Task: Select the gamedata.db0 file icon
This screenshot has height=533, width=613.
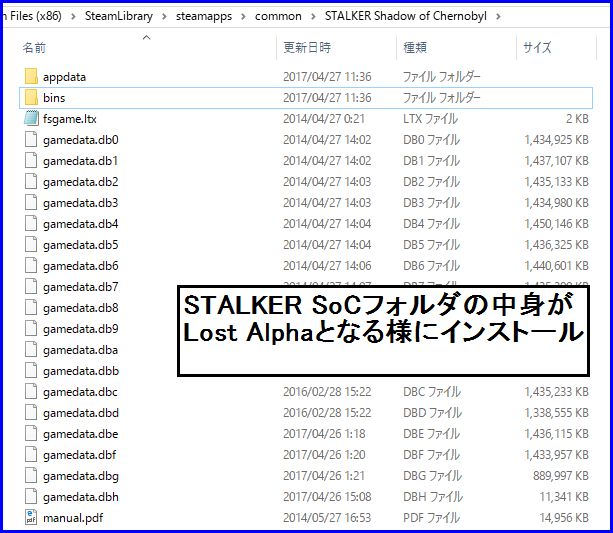Action: (31, 140)
